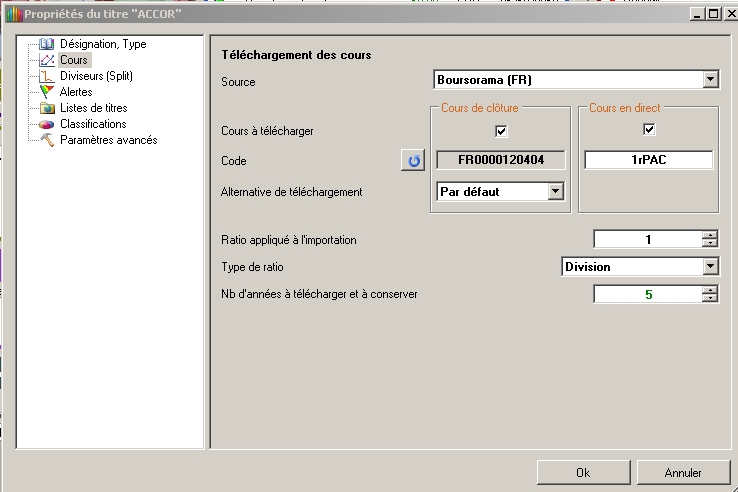Screen dimensions: 738x492
Task: Uncheck the Cours de clôture checkbox
Action: click(501, 130)
